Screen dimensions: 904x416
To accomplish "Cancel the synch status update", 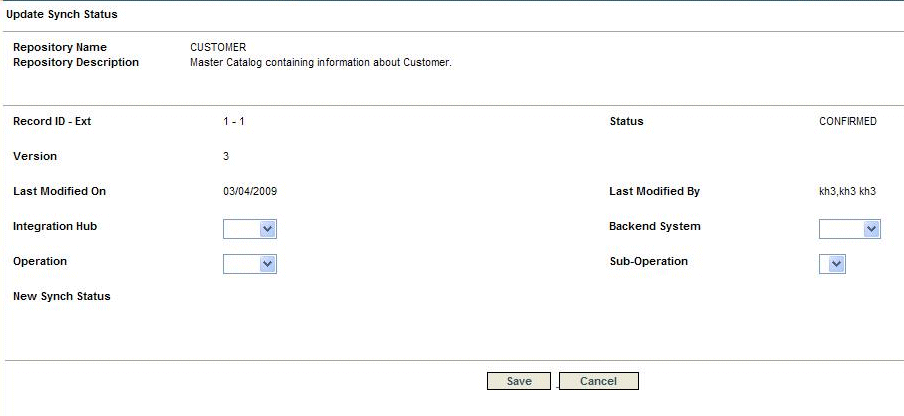I will click(x=598, y=381).
